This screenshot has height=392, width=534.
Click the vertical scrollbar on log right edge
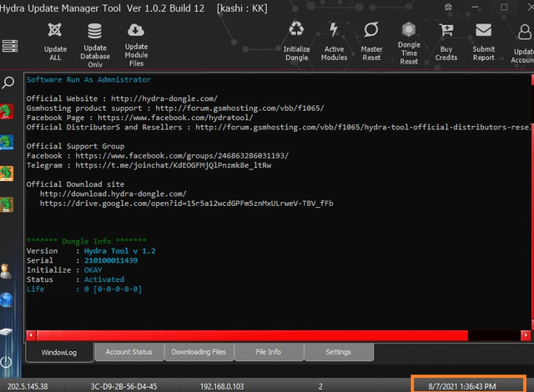tap(532, 201)
